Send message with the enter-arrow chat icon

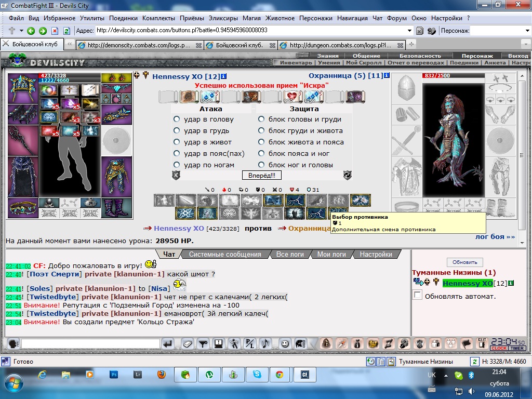(x=168, y=344)
